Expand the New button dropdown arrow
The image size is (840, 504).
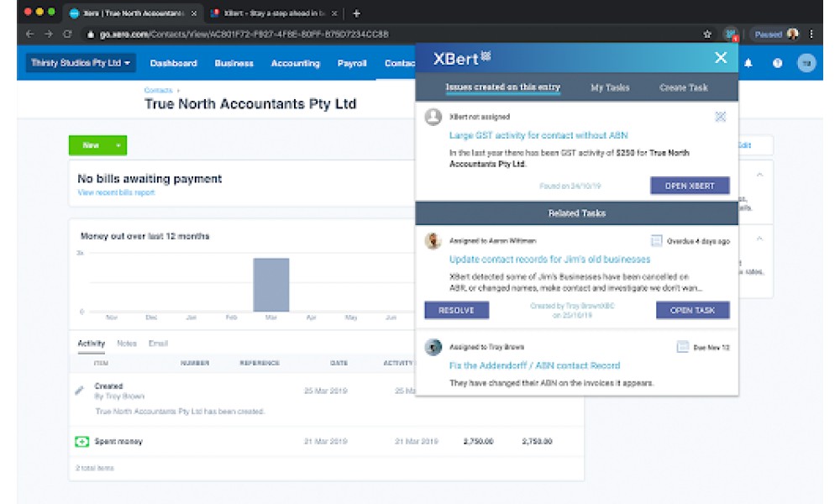coord(118,145)
